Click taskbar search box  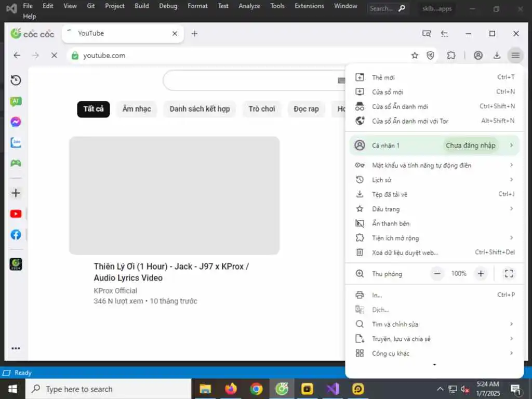click(108, 389)
